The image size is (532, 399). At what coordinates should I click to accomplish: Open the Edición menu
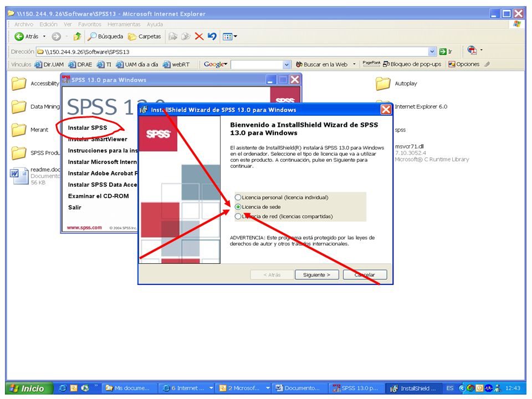click(48, 24)
